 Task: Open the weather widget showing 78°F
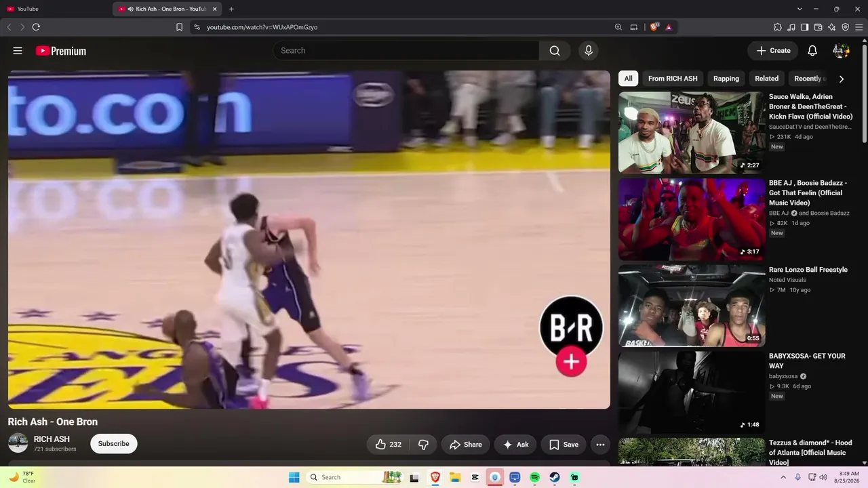[x=22, y=477]
